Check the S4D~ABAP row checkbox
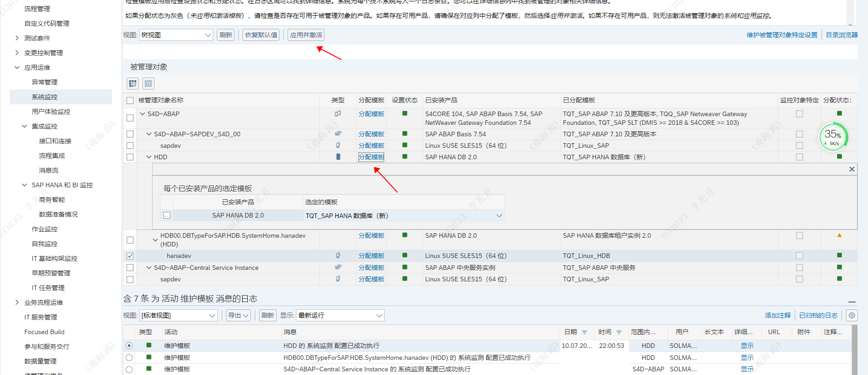Image resolution: width=868 pixels, height=375 pixels. pos(130,118)
